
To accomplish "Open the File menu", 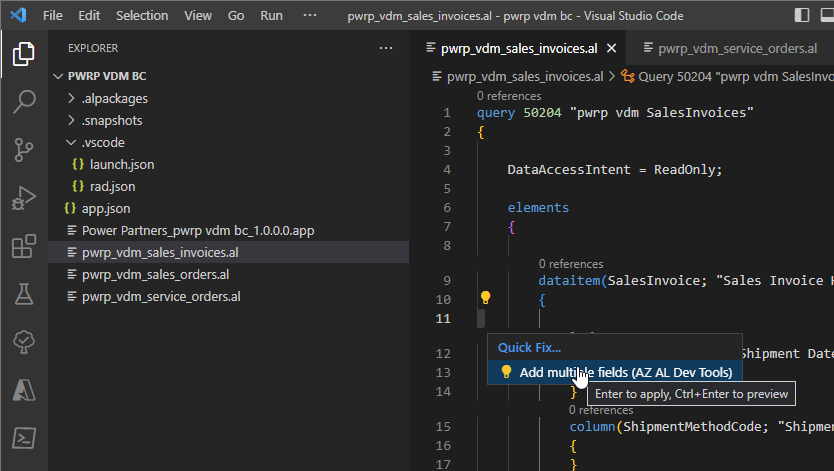I will pyautogui.click(x=52, y=15).
